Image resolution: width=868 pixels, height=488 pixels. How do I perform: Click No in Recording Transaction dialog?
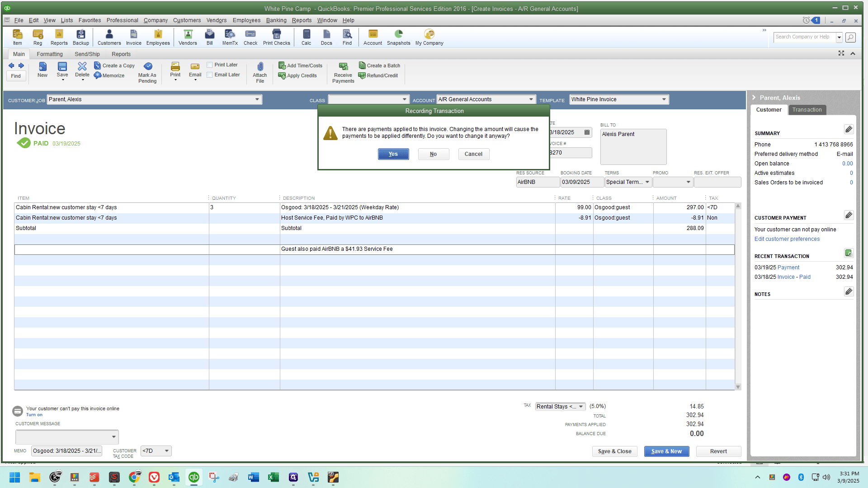433,154
